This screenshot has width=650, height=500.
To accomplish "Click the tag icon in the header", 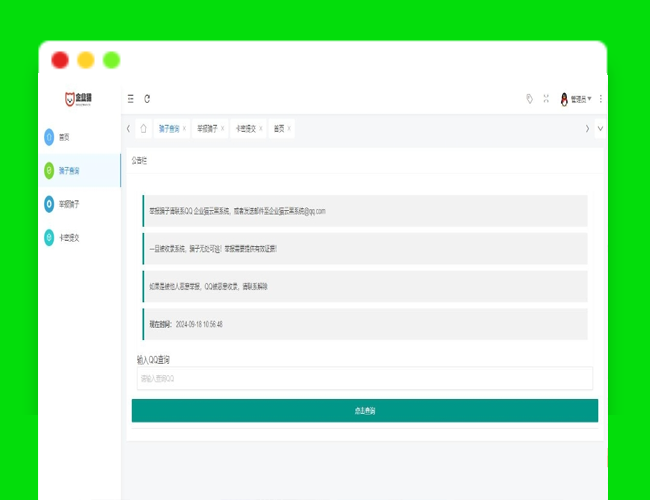I will (x=530, y=99).
